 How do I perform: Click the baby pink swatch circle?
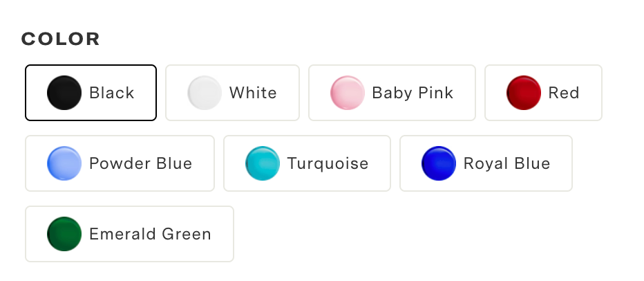pyautogui.click(x=348, y=93)
